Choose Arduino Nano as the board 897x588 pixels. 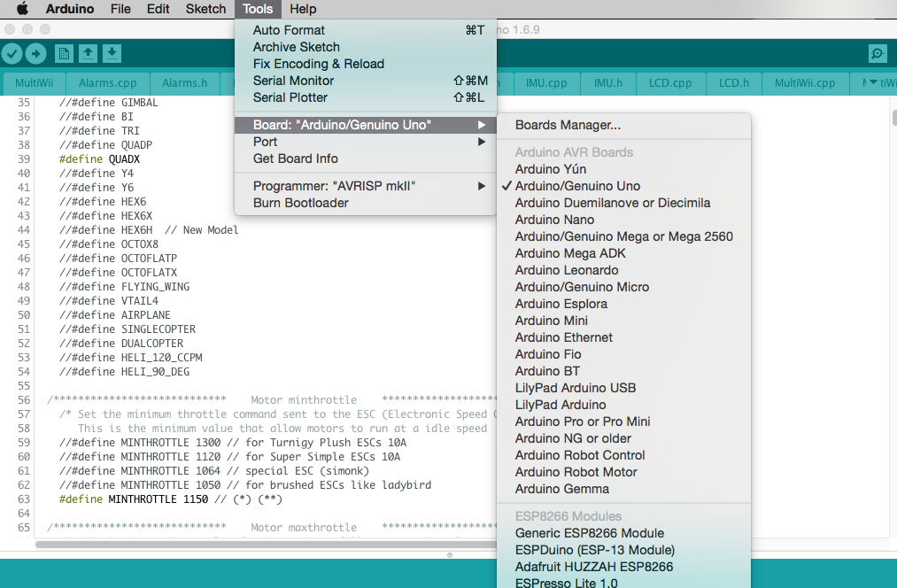tap(554, 220)
